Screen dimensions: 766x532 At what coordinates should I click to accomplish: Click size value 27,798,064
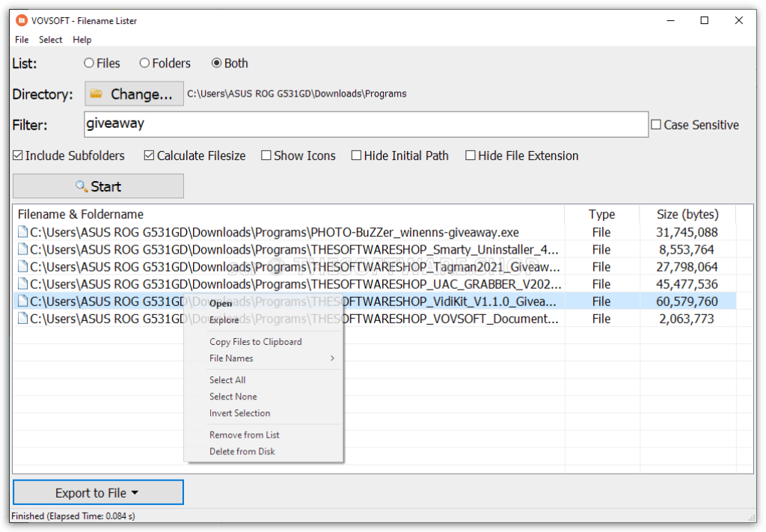(687, 266)
